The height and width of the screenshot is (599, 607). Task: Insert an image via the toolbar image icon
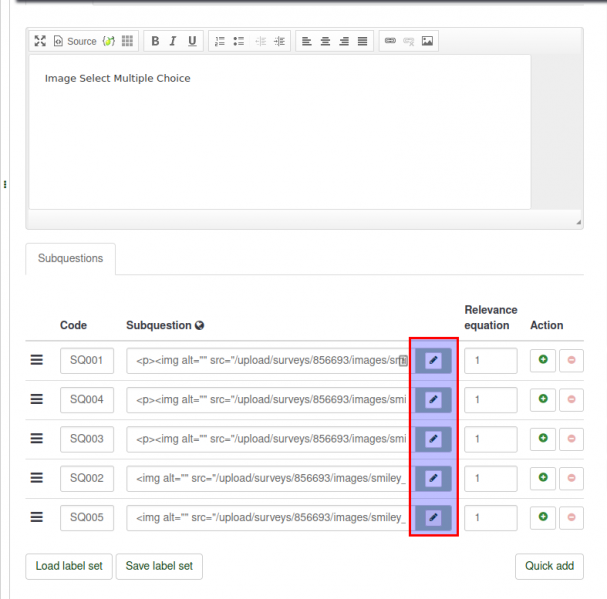427,41
